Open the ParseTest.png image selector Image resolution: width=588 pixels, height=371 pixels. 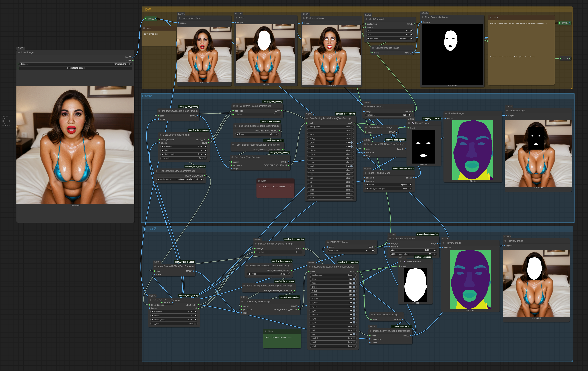(75, 64)
